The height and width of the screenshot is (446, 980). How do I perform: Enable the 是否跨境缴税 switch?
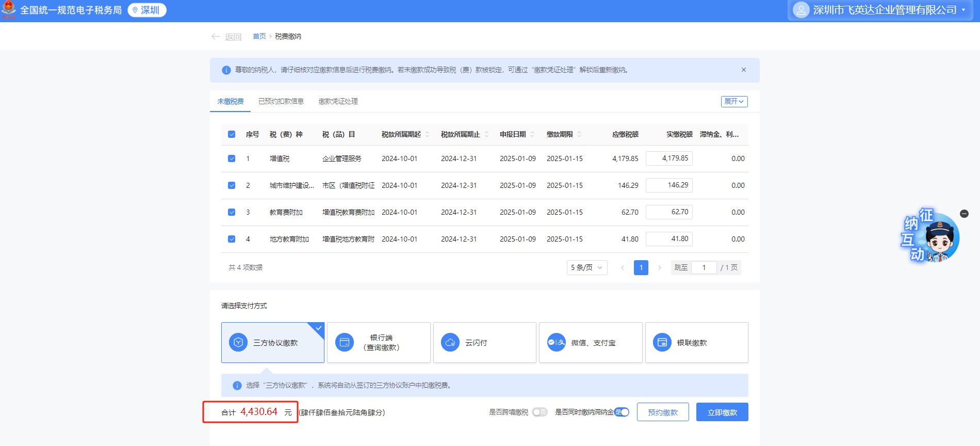pyautogui.click(x=540, y=412)
